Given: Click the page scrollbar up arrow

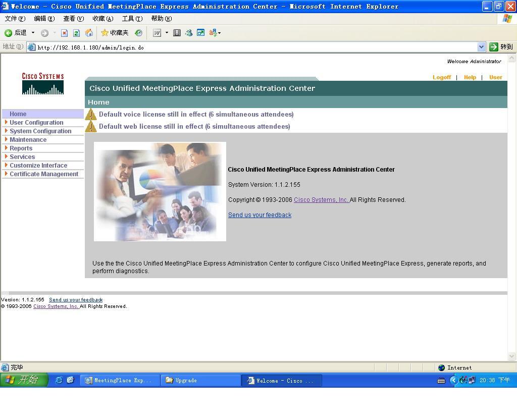Looking at the screenshot, I should click(512, 58).
